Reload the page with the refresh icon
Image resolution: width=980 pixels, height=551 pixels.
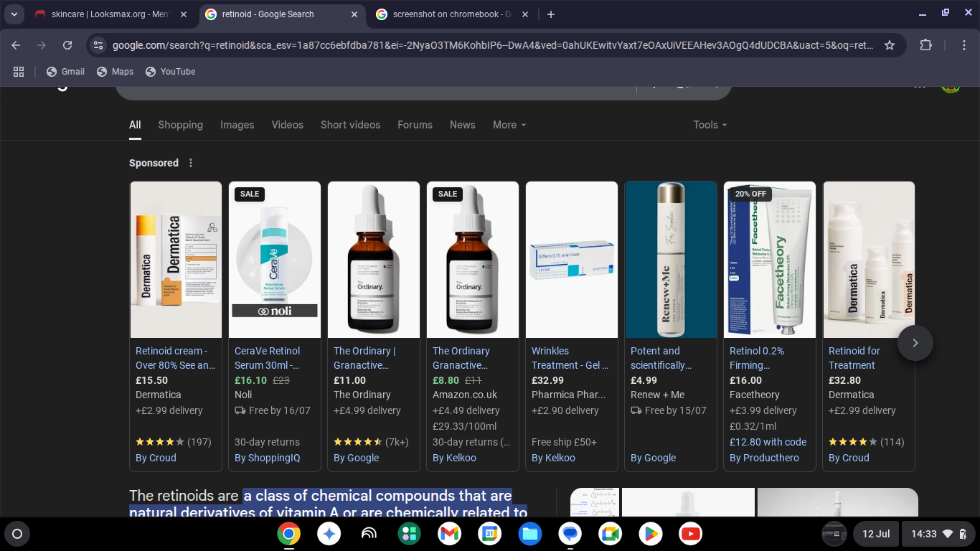pyautogui.click(x=67, y=45)
